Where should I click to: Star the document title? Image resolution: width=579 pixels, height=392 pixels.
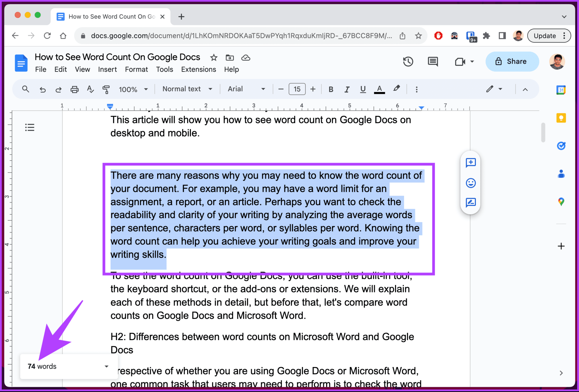[x=213, y=57]
